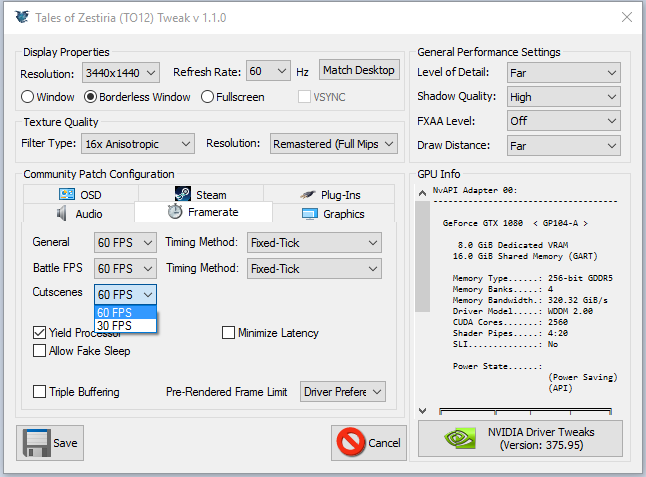The width and height of the screenshot is (646, 477).
Task: Open texture Resolution Remastered dropdown
Action: (x=334, y=144)
